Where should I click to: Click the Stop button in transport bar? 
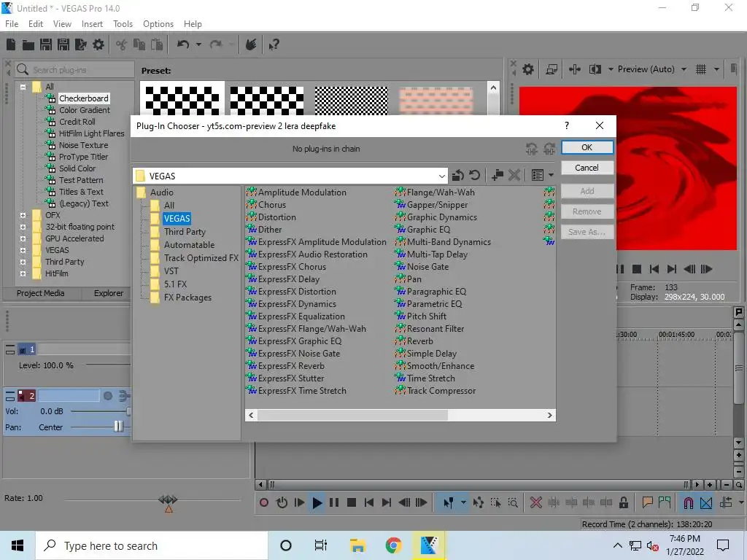pos(352,502)
